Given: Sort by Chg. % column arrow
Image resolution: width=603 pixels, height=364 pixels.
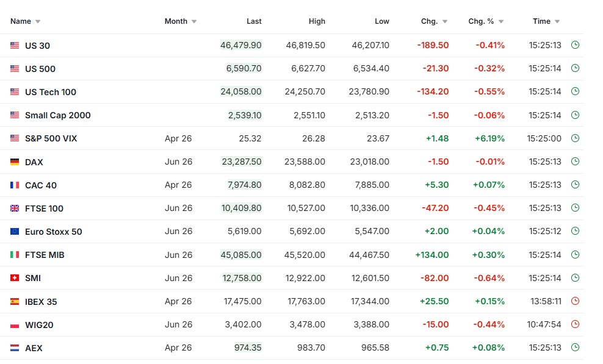Looking at the screenshot, I should (501, 22).
